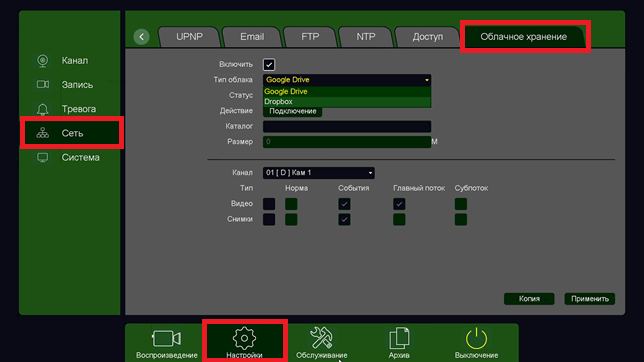This screenshot has width=644, height=362.
Task: Click into the Каталог input field
Action: tap(347, 126)
